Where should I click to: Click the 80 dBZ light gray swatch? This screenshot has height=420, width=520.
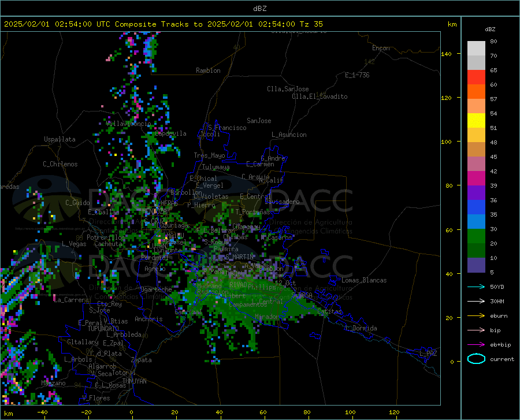click(476, 49)
